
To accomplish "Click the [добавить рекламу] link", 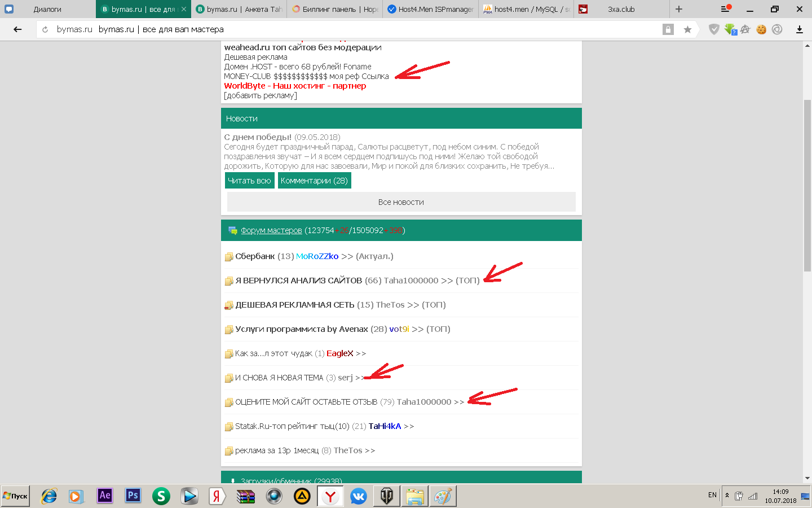I will point(261,95).
